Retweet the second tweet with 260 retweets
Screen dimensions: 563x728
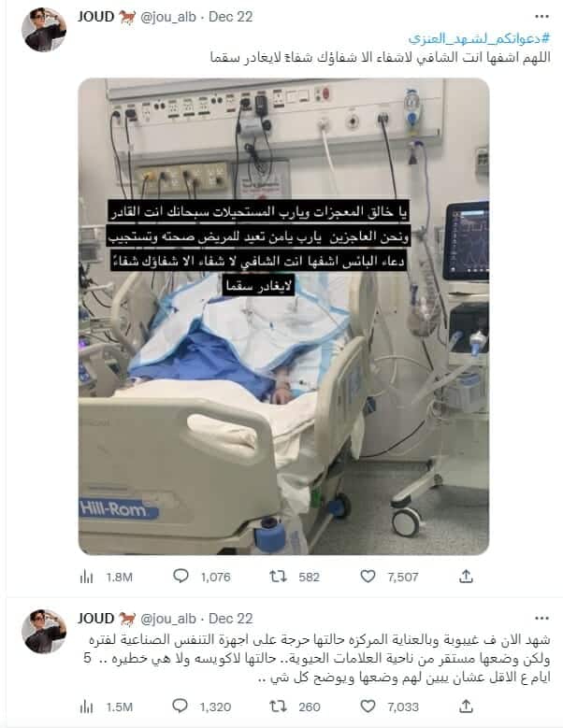(278, 707)
